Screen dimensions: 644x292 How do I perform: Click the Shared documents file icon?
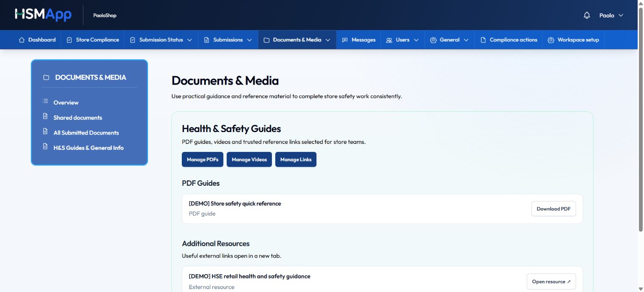(x=45, y=116)
